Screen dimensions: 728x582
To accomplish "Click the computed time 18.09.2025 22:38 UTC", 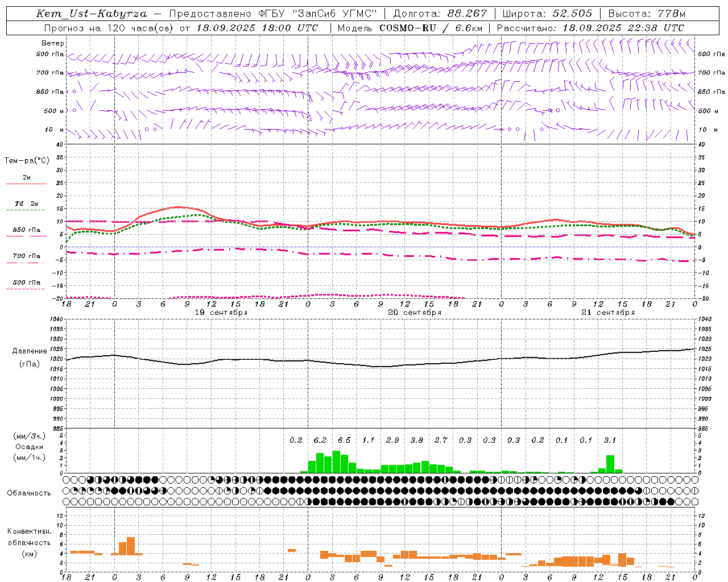I will point(623,28).
